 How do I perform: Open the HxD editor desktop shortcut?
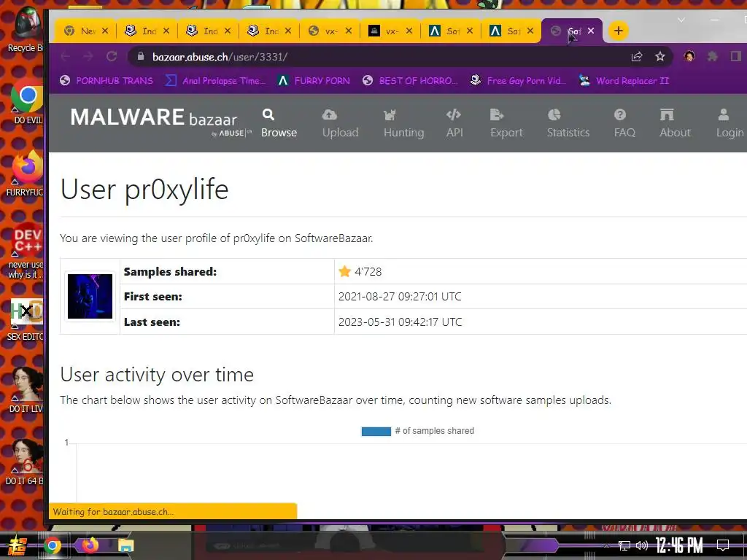[26, 319]
